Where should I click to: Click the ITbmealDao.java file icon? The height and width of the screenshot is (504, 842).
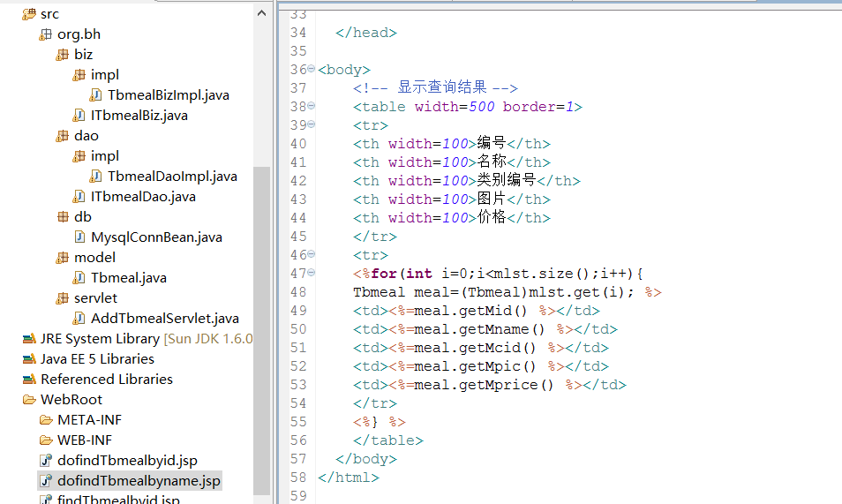pos(79,197)
